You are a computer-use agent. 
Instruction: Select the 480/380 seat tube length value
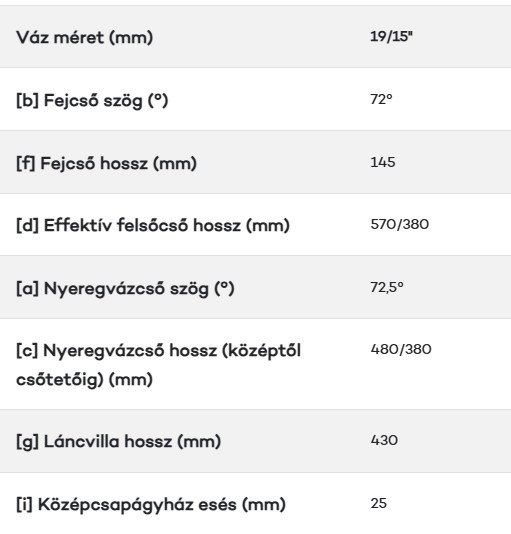click(401, 349)
